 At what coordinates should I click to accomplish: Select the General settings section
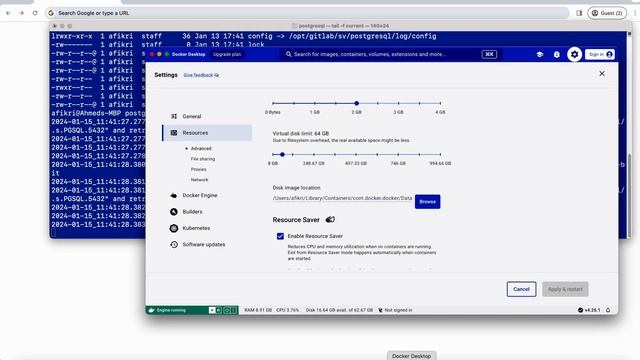coord(207,116)
